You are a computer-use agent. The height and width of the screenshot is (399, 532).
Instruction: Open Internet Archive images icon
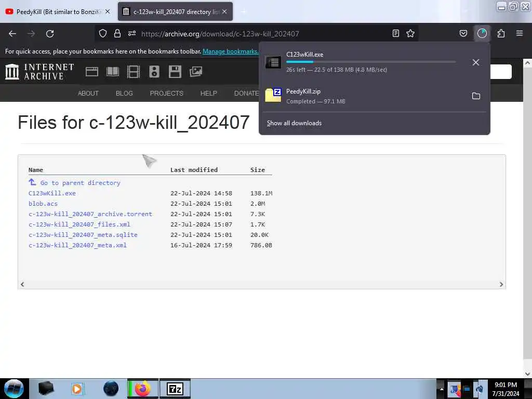(196, 72)
